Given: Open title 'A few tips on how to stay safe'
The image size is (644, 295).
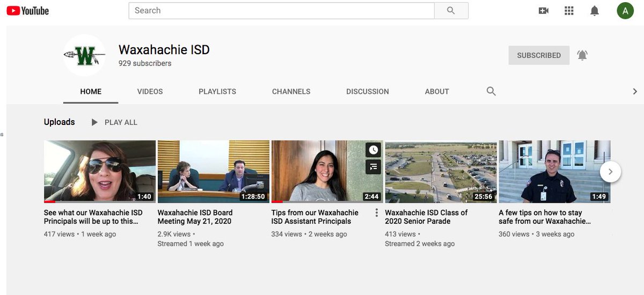Looking at the screenshot, I should (x=545, y=217).
